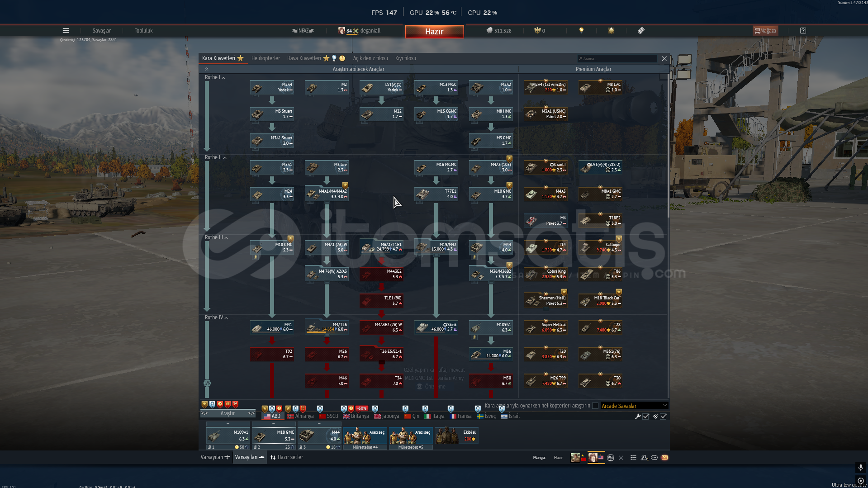Select the M4A3E2 locked tank
This screenshot has width=868, height=488.
pyautogui.click(x=381, y=274)
